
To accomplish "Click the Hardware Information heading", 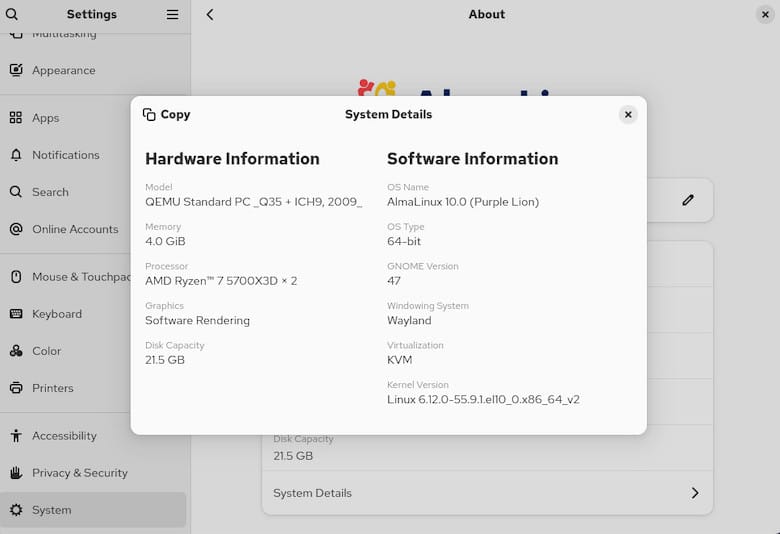I will (x=232, y=159).
